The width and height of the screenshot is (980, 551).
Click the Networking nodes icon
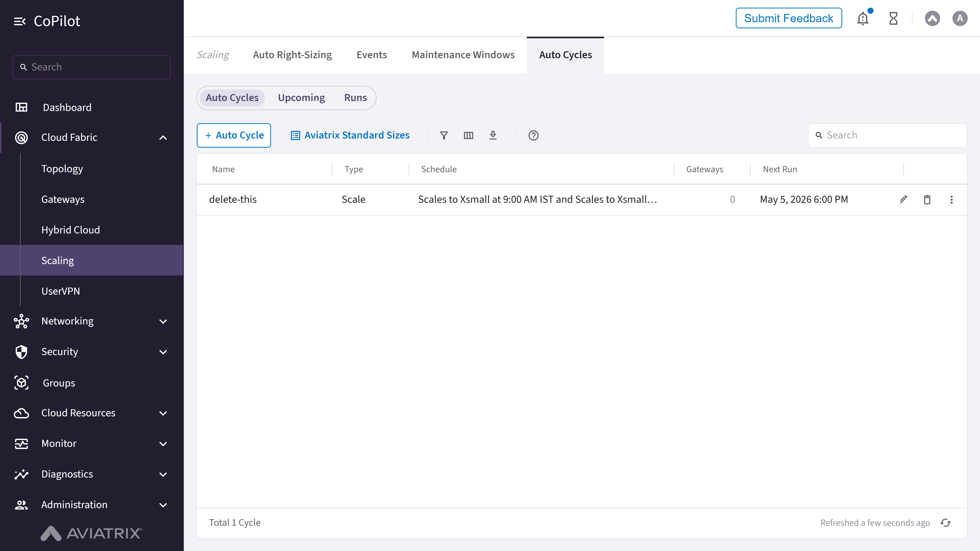pyautogui.click(x=21, y=321)
